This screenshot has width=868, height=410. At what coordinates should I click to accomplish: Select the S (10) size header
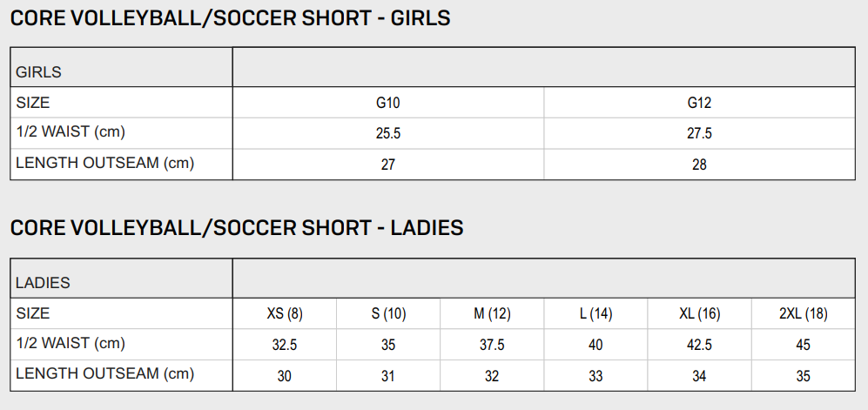[x=388, y=314]
